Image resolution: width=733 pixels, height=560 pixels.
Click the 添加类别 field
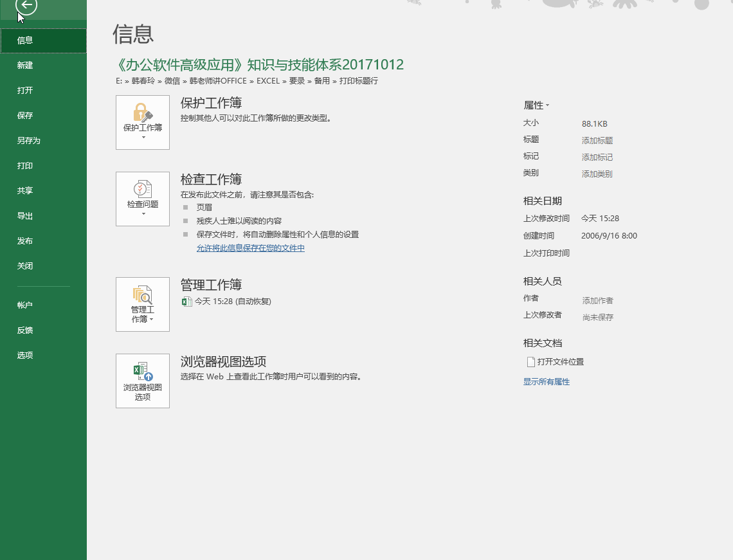point(597,174)
